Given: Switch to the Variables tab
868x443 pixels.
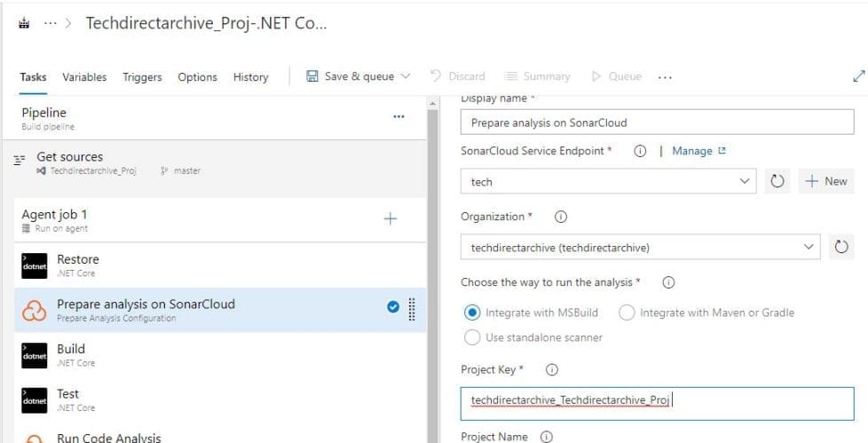Looking at the screenshot, I should (x=84, y=77).
